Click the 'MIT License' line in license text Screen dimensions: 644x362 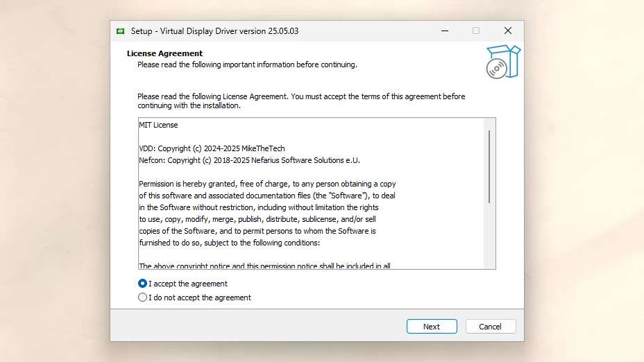click(x=159, y=126)
